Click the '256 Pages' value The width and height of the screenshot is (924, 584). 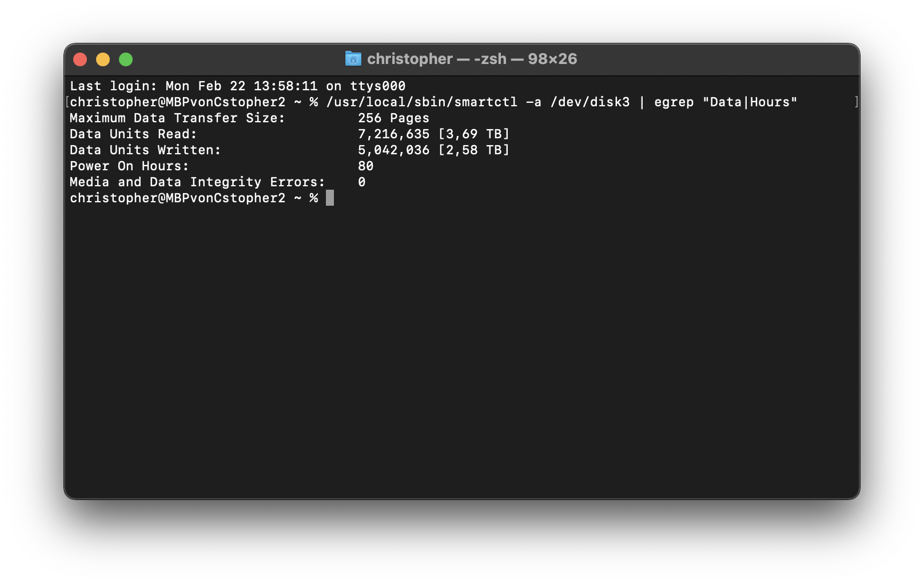pos(393,118)
